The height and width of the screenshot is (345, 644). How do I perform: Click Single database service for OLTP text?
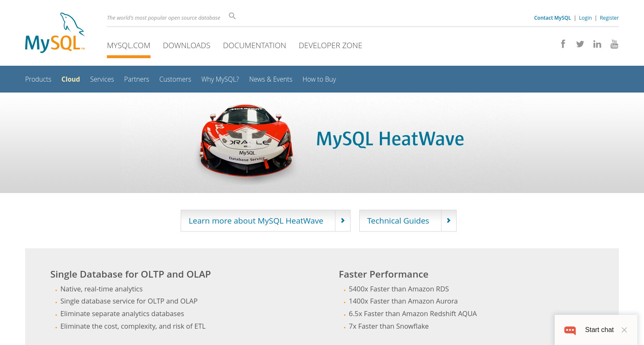coord(129,301)
